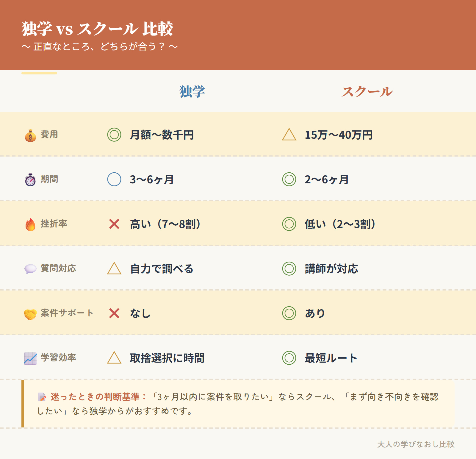Click the double circle next to 最短ルート
Viewport: 476px width, 459px height.
289,358
